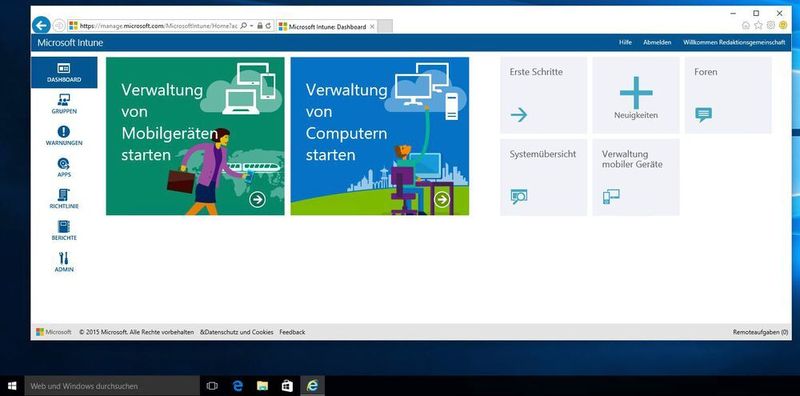Click the search magnifier in address bar
800x396 pixels.
tap(243, 26)
